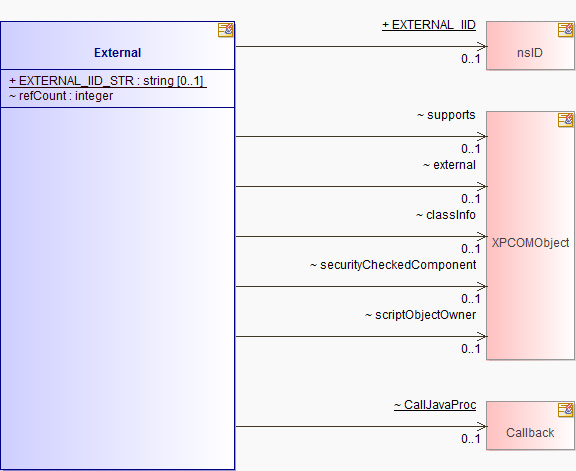
Task: Select the supports association label
Action: pos(446,115)
